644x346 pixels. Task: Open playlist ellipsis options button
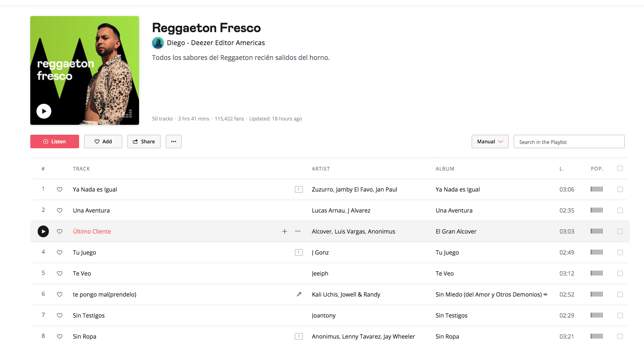(174, 141)
